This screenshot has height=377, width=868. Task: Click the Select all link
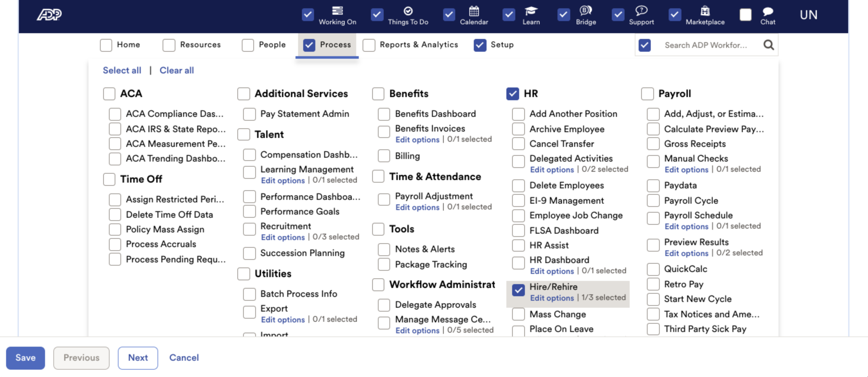pyautogui.click(x=122, y=70)
